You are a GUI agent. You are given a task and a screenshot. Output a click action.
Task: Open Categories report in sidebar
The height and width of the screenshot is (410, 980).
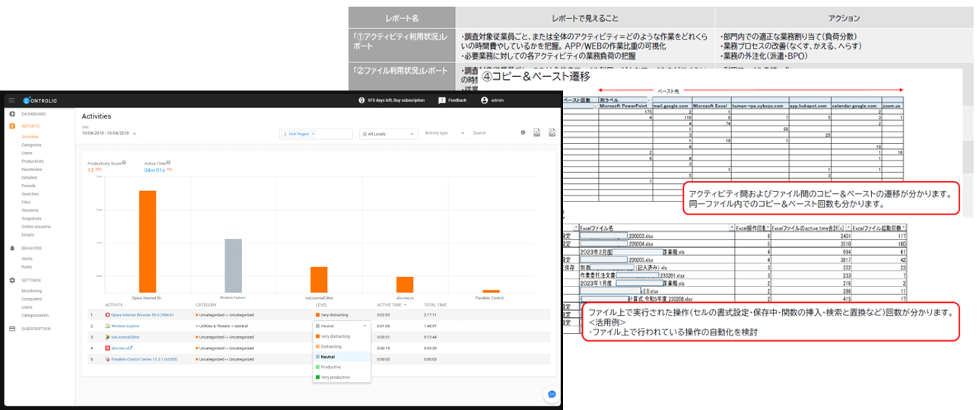pyautogui.click(x=31, y=145)
